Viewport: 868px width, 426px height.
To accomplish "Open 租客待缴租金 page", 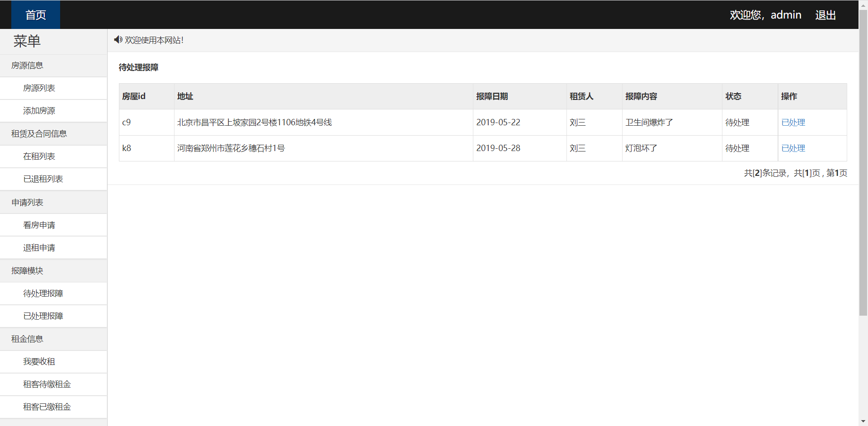I will point(47,384).
